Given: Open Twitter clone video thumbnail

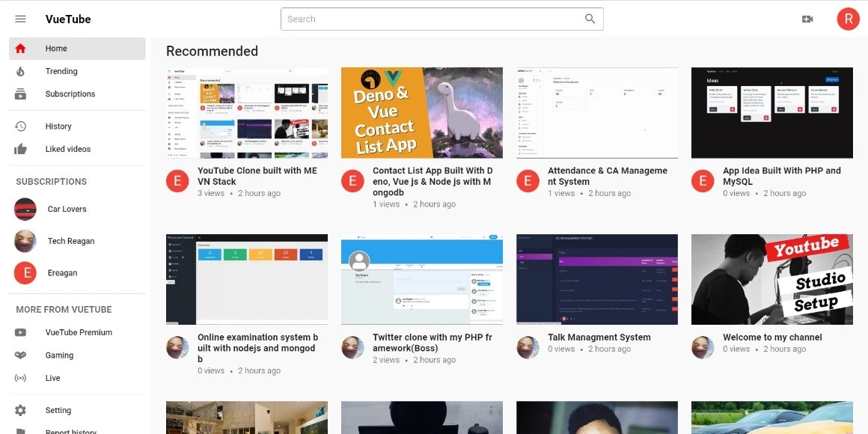Looking at the screenshot, I should tap(422, 280).
